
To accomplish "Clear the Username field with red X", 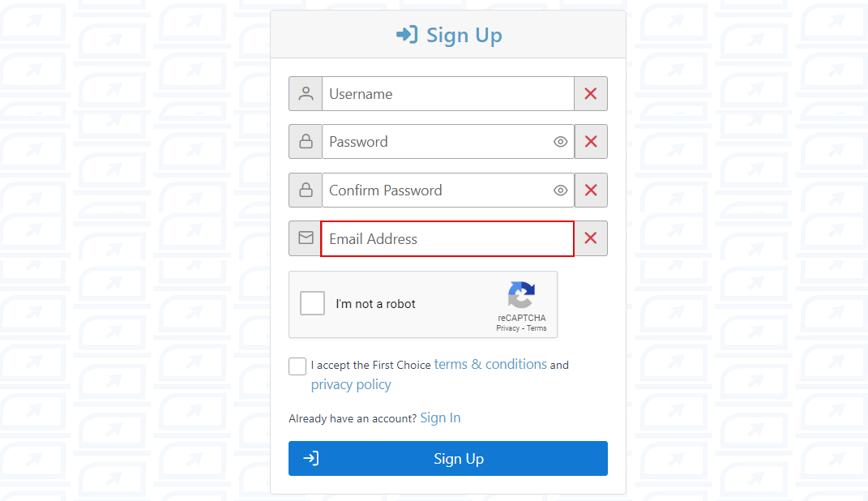I will click(591, 94).
